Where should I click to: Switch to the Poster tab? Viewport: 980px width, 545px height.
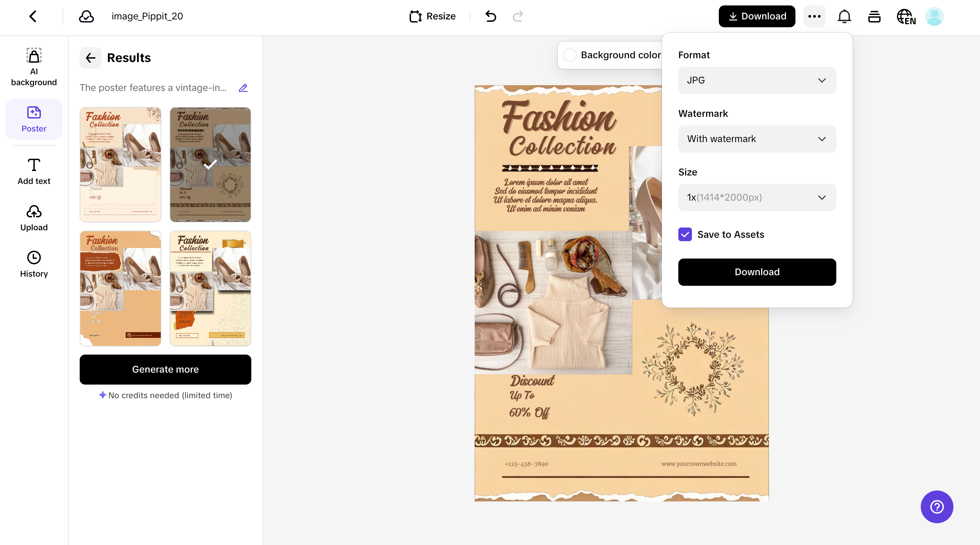click(x=34, y=119)
